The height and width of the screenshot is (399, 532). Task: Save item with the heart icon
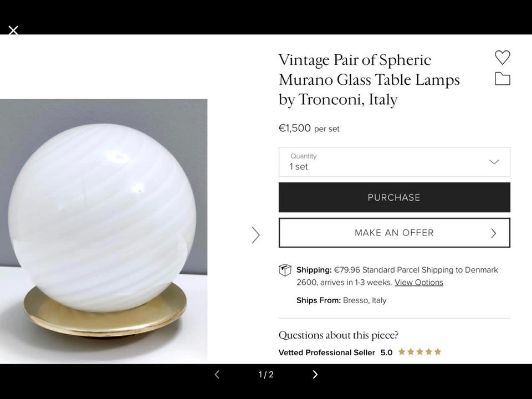[x=503, y=57]
